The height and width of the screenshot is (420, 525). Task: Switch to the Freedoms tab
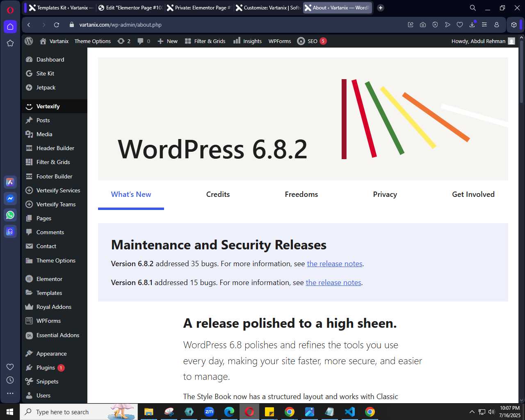coord(301,194)
